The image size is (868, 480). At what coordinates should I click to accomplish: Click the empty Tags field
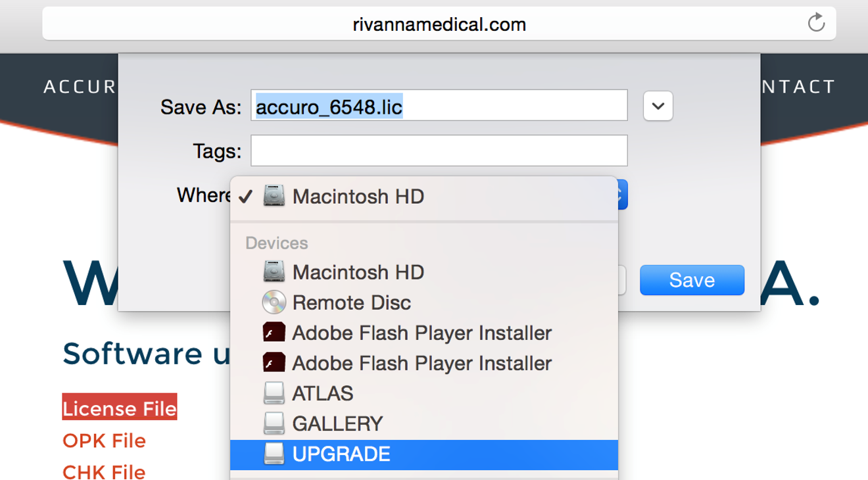click(439, 151)
